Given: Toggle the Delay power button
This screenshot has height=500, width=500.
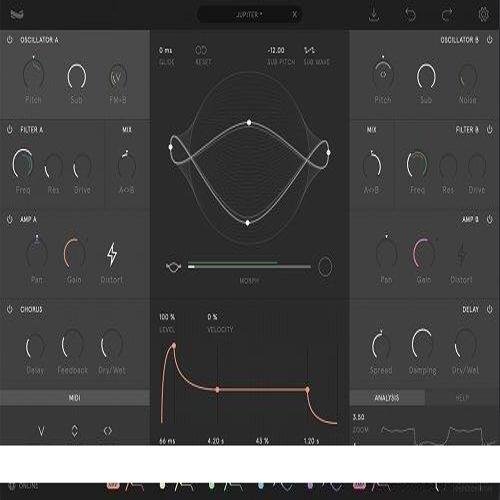Looking at the screenshot, I should pyautogui.click(x=489, y=309).
